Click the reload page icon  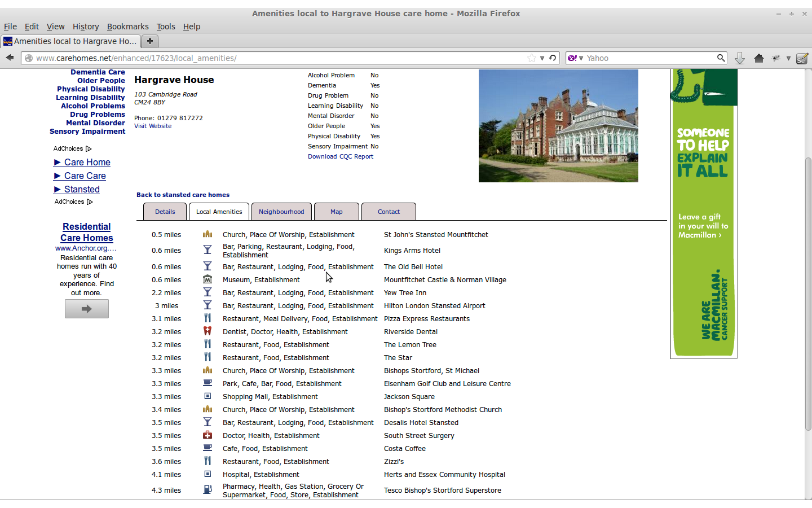coord(551,58)
